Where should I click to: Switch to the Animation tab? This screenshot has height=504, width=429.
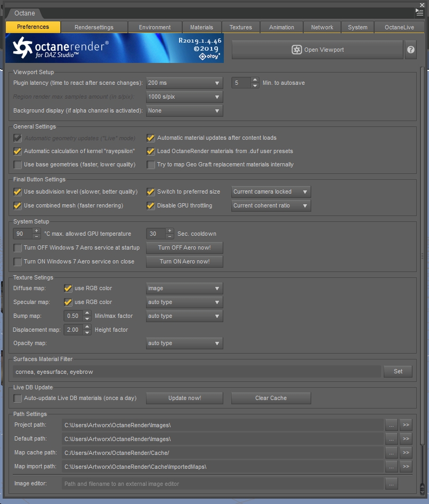[x=281, y=27]
